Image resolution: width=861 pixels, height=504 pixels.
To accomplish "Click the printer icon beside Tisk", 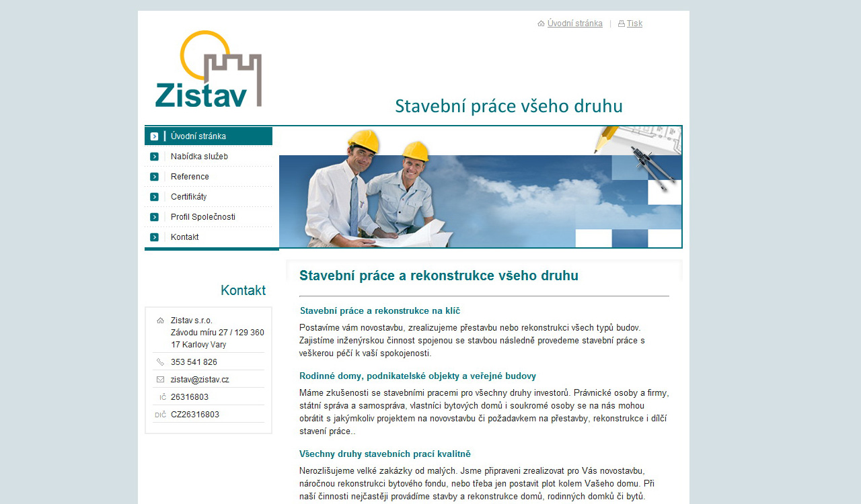I will point(621,24).
